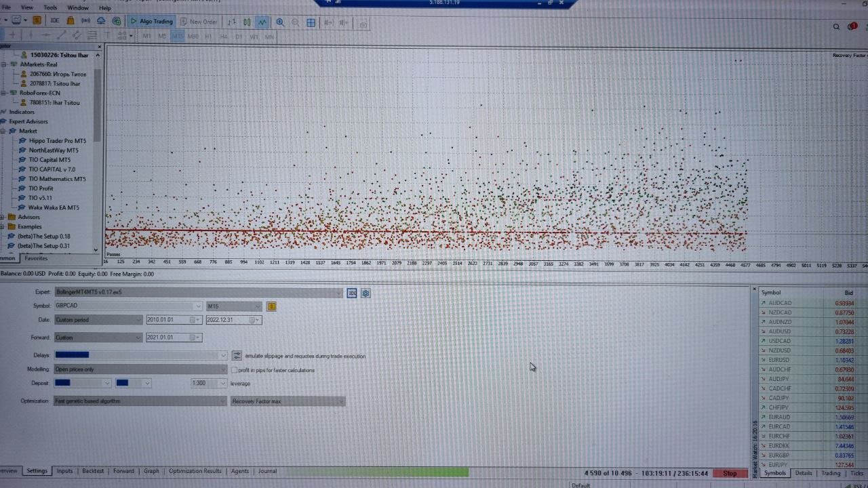Select the M15 timeframe button
Image resolution: width=868 pixels, height=488 pixels.
178,36
